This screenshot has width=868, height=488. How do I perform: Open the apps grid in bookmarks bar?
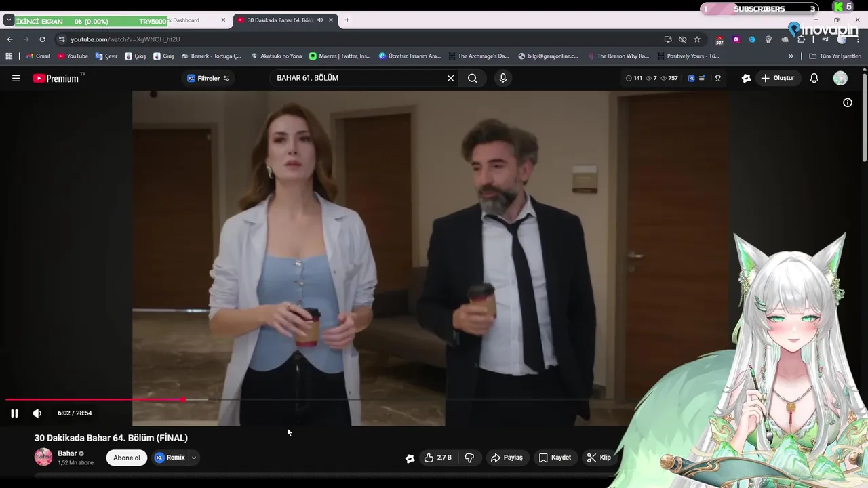[x=9, y=56]
